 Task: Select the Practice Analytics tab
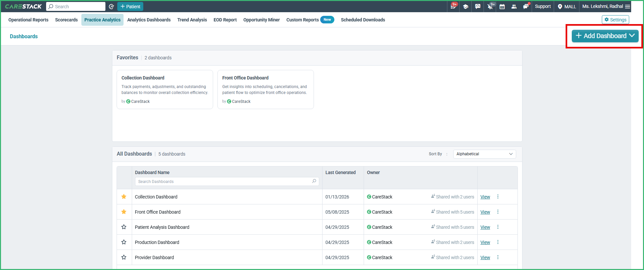(102, 20)
